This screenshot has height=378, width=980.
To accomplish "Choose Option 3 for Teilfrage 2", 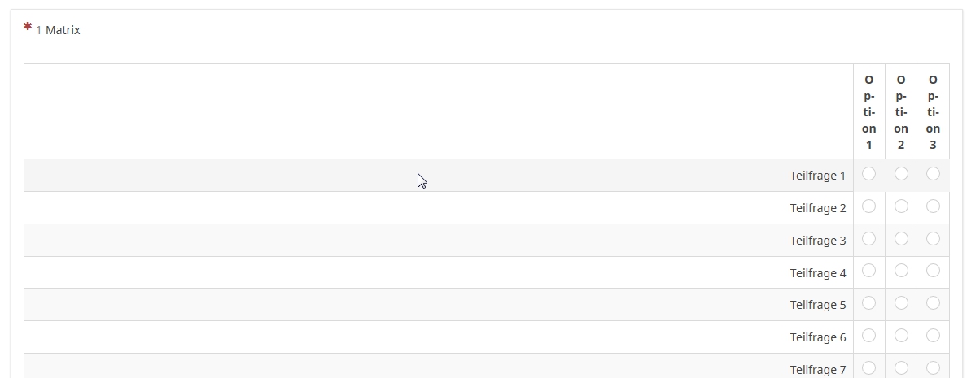I will coord(933,206).
